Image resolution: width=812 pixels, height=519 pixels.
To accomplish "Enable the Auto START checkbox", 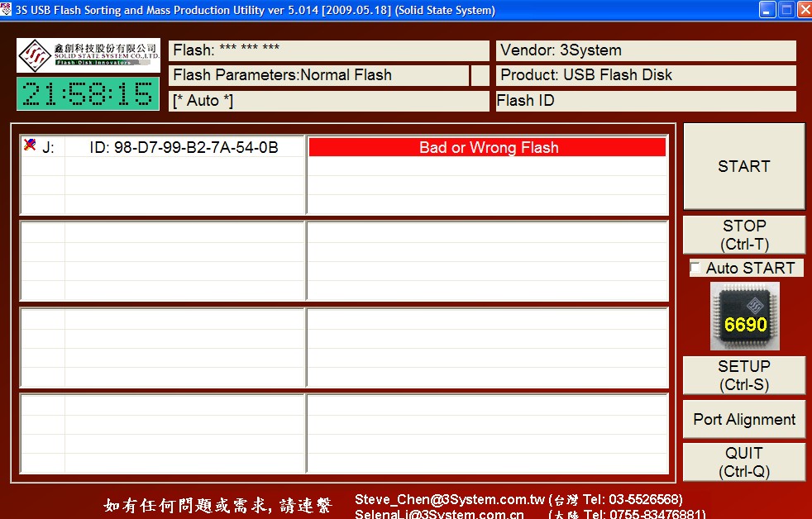I will click(695, 268).
